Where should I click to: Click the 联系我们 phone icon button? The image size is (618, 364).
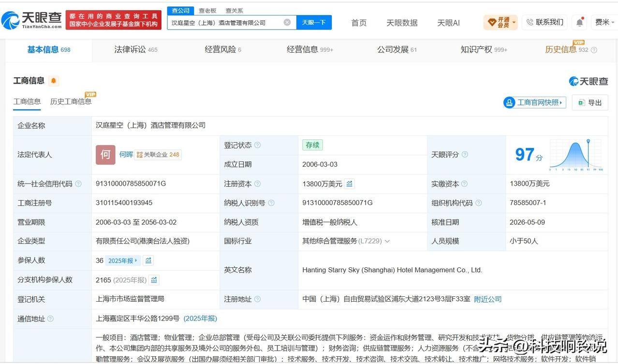pyautogui.click(x=544, y=22)
